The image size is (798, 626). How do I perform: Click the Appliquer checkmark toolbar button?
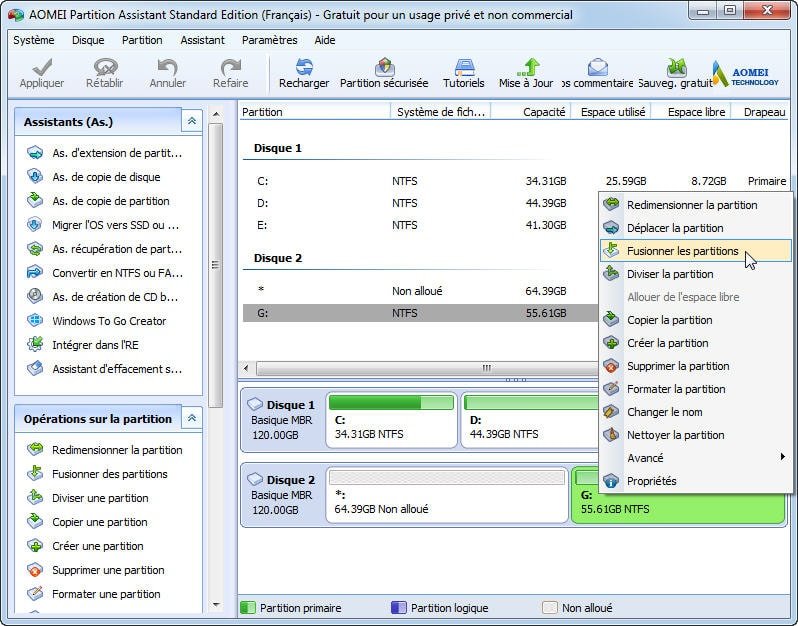[42, 73]
